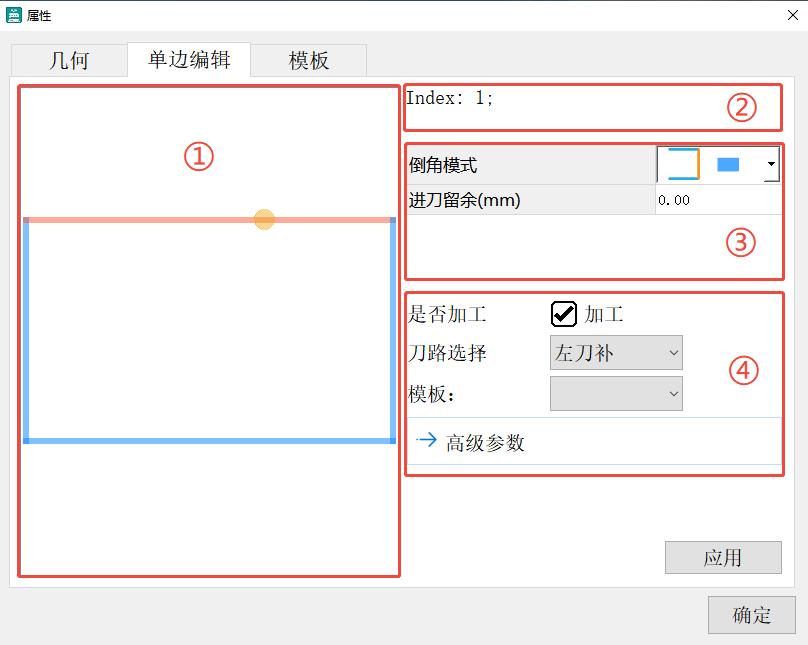Click the orange-edged chamfer mode icon
The width and height of the screenshot is (808, 645).
coord(682,164)
